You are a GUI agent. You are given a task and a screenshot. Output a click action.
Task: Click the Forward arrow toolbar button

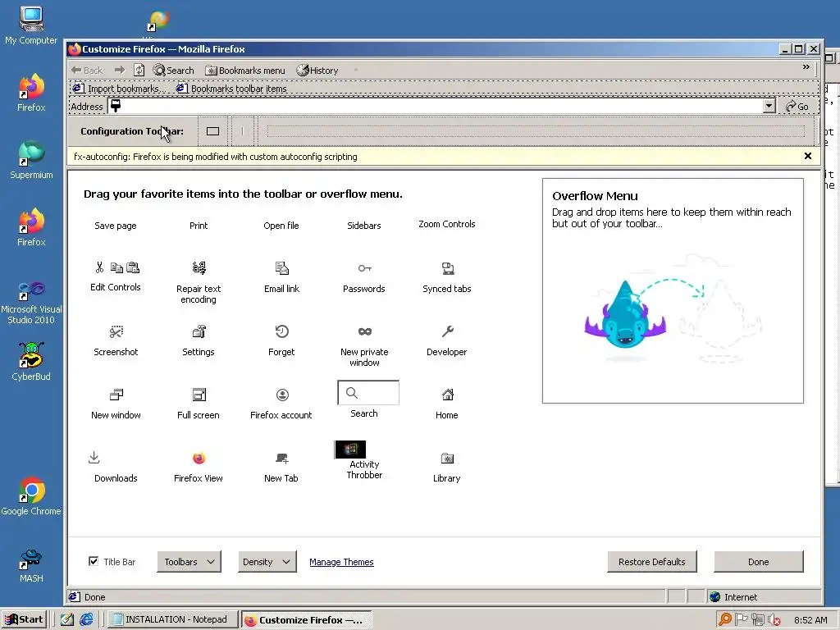(120, 71)
